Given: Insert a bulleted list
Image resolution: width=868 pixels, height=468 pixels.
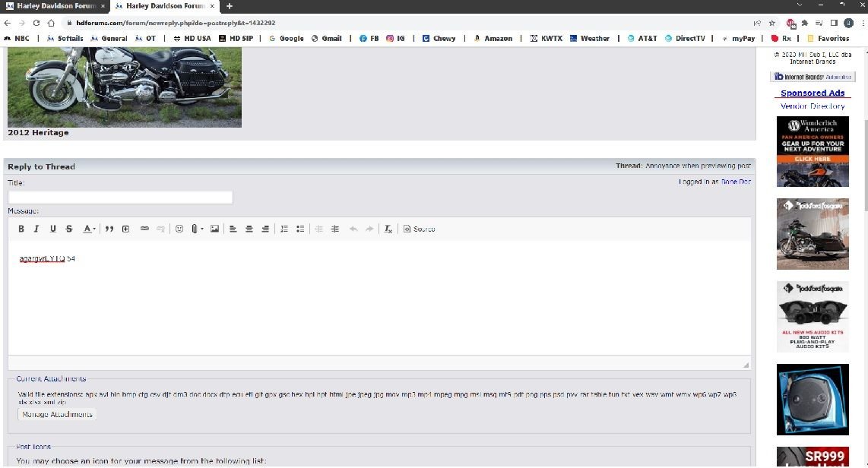Looking at the screenshot, I should point(300,229).
